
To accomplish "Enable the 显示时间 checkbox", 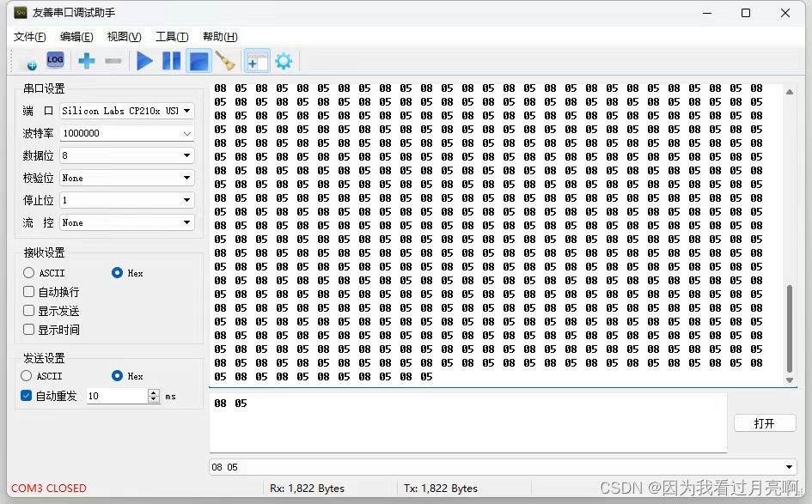I will tap(29, 330).
